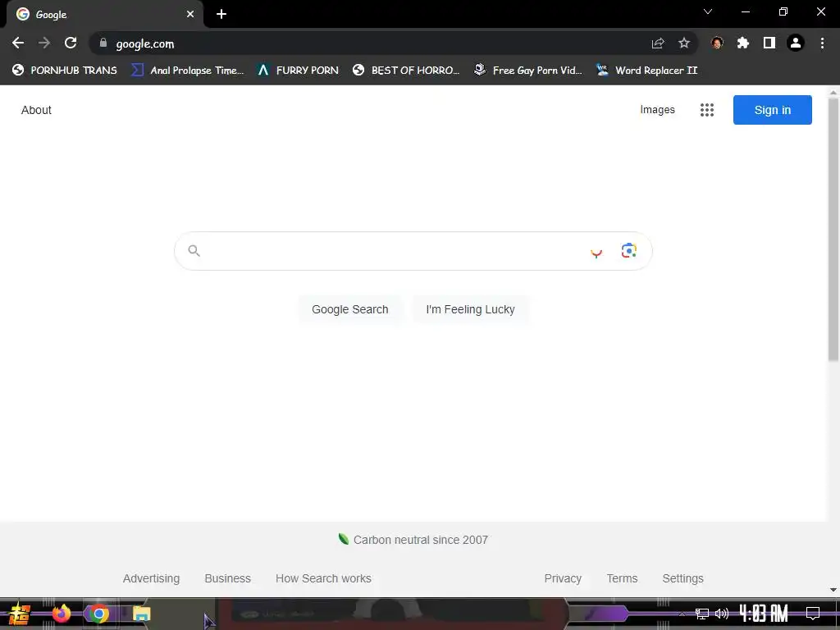View site information via the lock icon
Viewport: 840px width, 630px height.
pos(103,43)
